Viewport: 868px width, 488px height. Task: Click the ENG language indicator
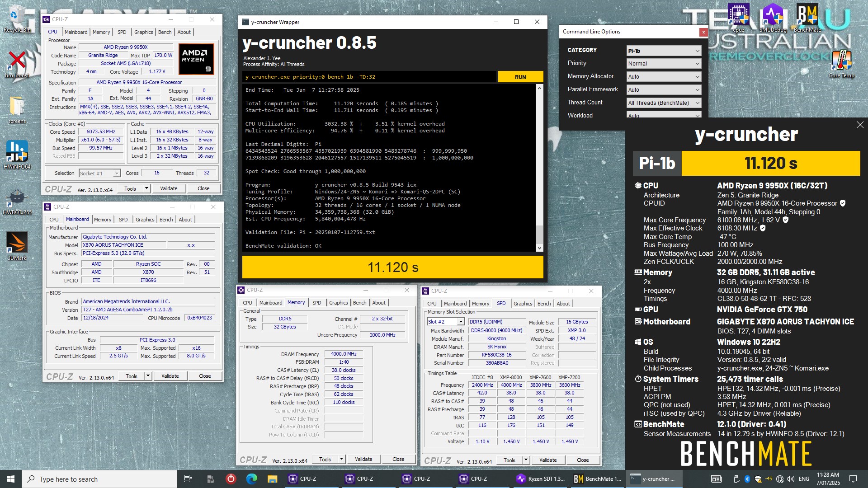[x=804, y=479]
